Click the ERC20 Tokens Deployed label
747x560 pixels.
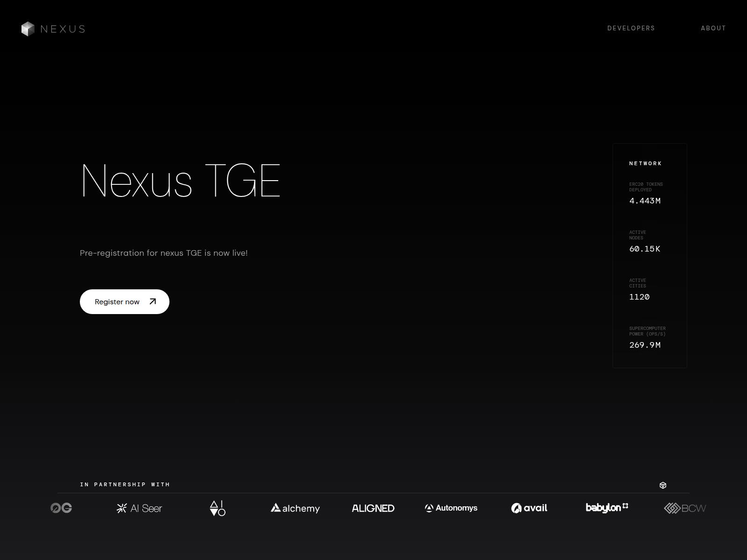point(646,187)
